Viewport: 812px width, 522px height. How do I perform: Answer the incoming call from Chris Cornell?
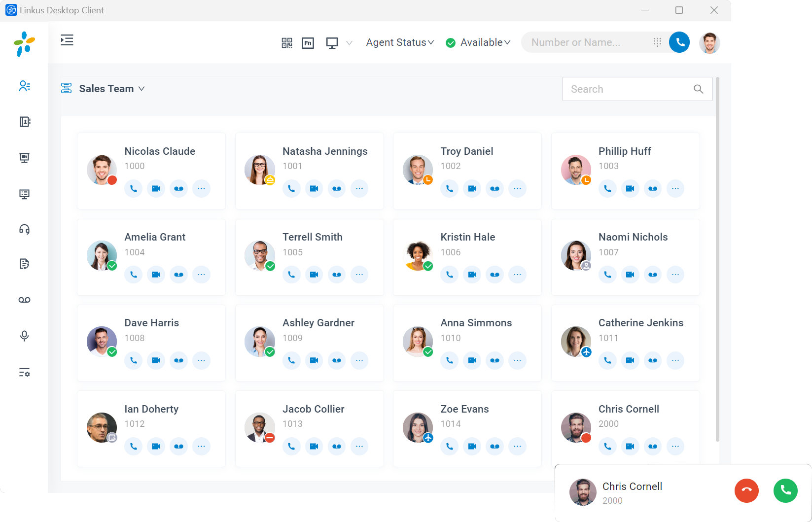pos(785,491)
